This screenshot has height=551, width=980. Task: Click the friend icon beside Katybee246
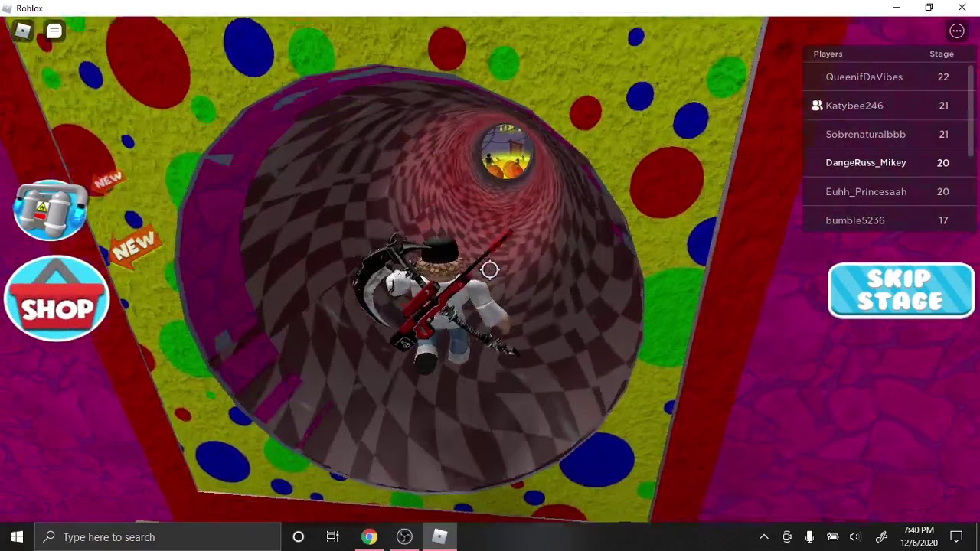[x=817, y=106]
